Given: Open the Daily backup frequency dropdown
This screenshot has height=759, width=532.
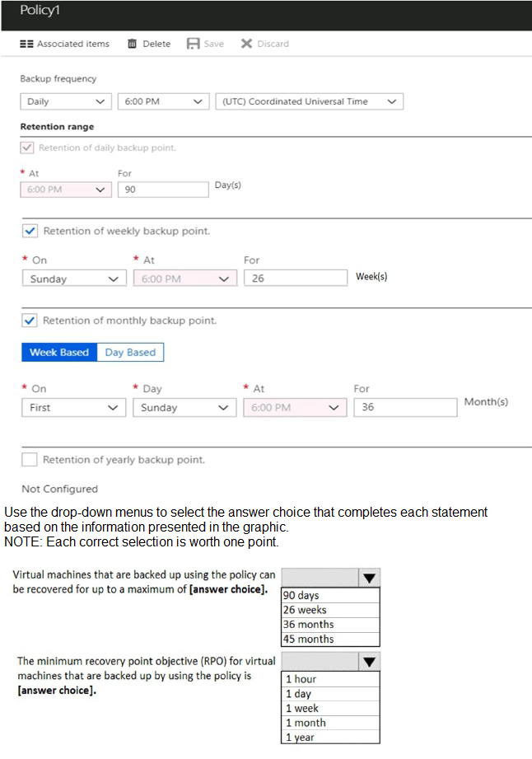Looking at the screenshot, I should [x=66, y=101].
